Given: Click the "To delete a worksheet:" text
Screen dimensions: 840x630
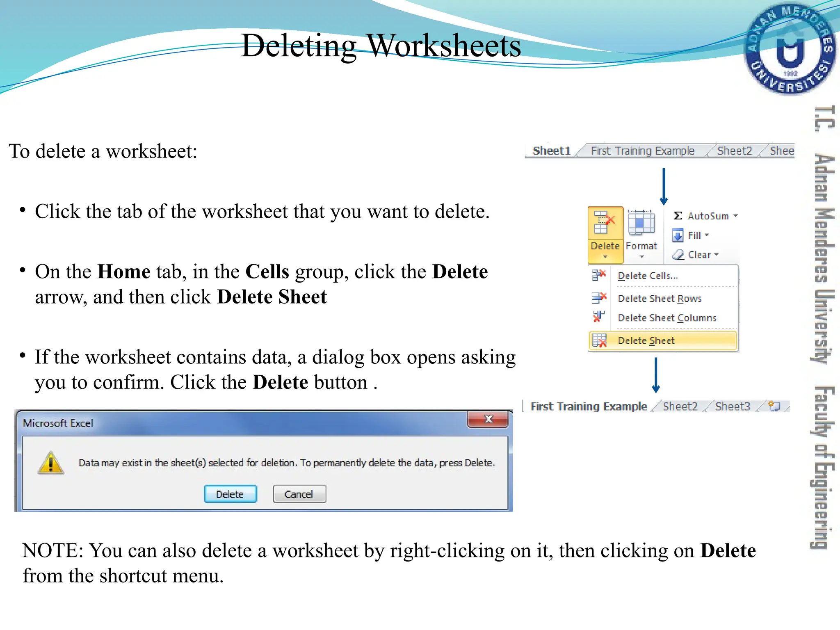Looking at the screenshot, I should [103, 151].
